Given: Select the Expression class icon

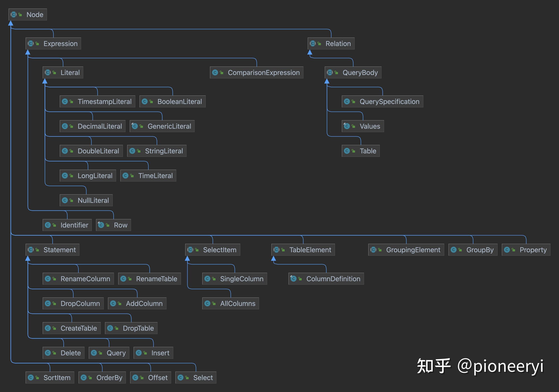Looking at the screenshot, I should point(31,43).
